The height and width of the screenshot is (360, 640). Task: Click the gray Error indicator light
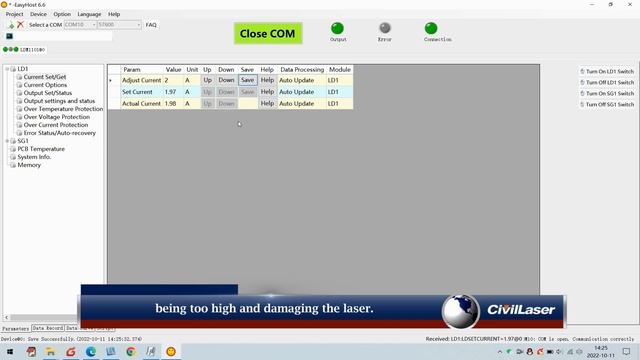384,28
